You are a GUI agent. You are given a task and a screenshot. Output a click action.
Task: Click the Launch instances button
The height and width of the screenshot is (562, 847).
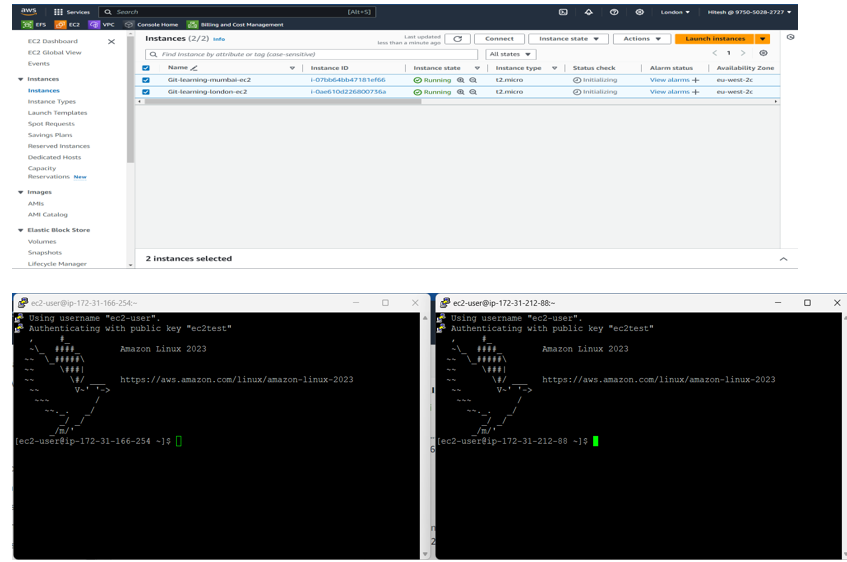tap(715, 39)
